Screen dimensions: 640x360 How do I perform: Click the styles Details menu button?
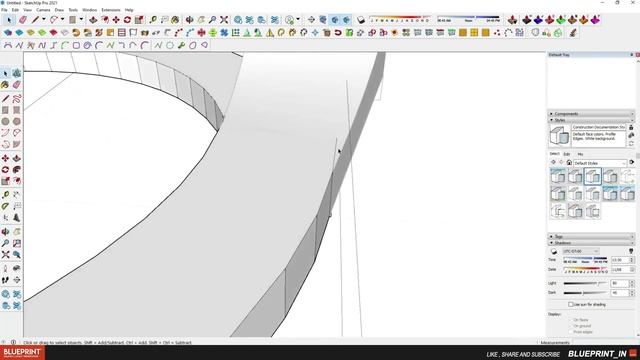[631, 162]
